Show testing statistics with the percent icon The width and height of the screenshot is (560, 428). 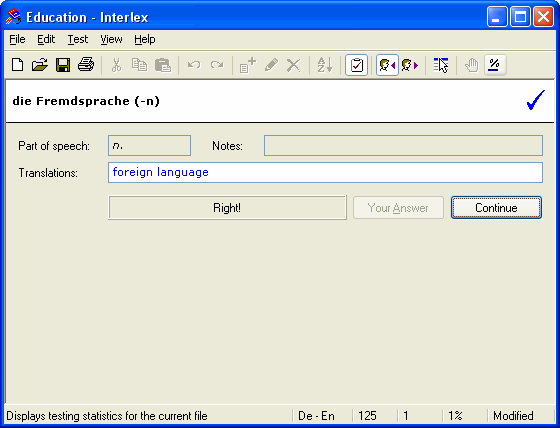(x=495, y=65)
